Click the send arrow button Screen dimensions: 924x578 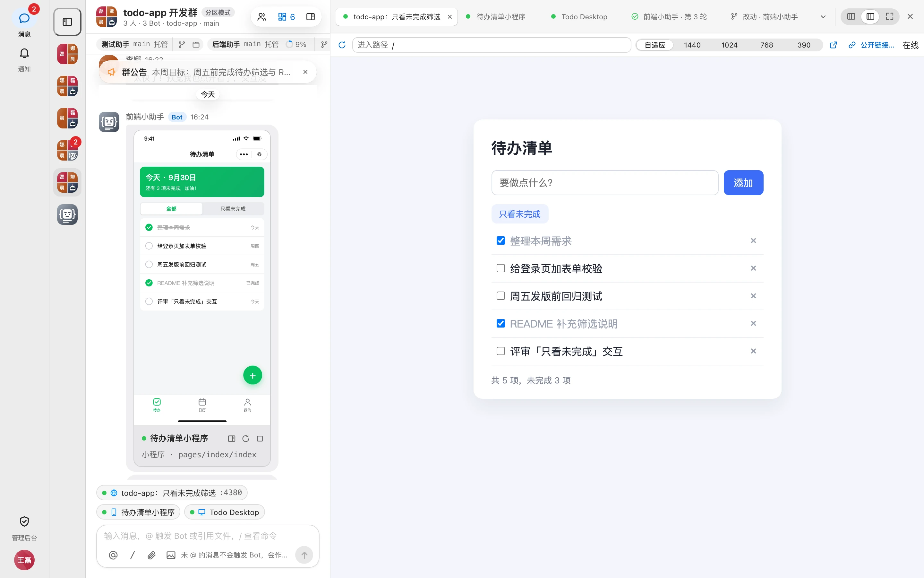(304, 555)
